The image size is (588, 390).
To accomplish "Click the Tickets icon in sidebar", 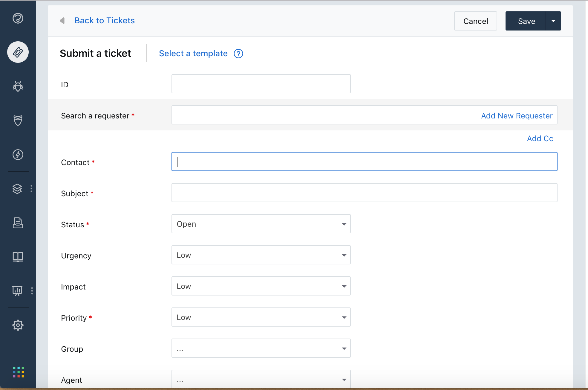I will click(x=18, y=52).
